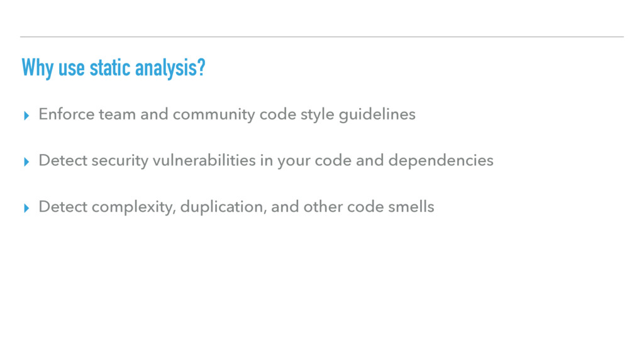Click the word "analysis" in the heading
This screenshot has height=362, width=644.
tap(165, 69)
